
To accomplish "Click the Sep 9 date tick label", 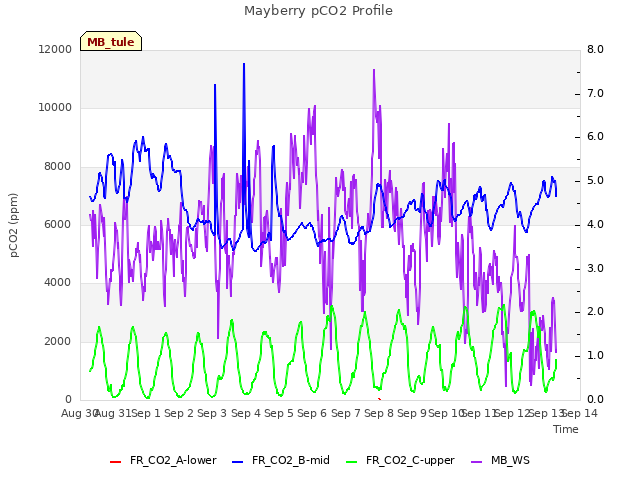I will point(412,413).
